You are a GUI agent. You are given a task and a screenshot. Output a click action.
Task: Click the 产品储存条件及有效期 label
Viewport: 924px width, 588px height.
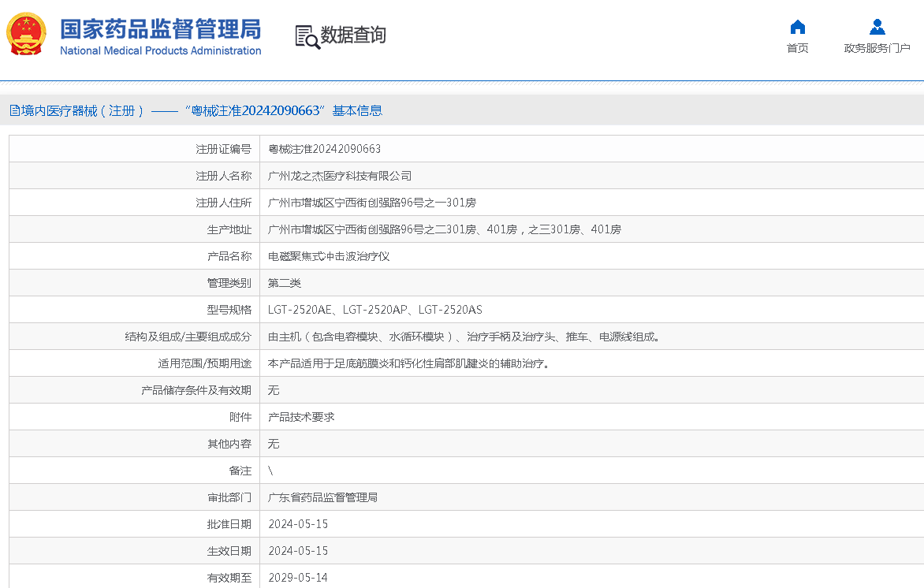196,390
